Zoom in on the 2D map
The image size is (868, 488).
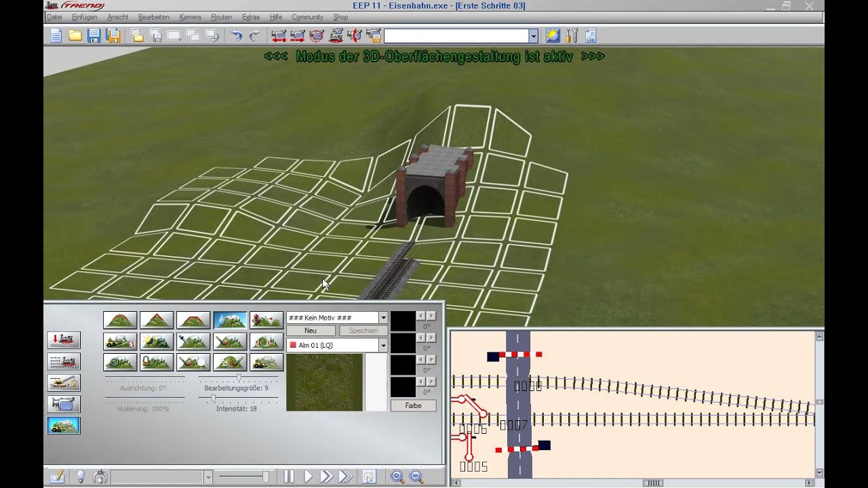[397, 476]
